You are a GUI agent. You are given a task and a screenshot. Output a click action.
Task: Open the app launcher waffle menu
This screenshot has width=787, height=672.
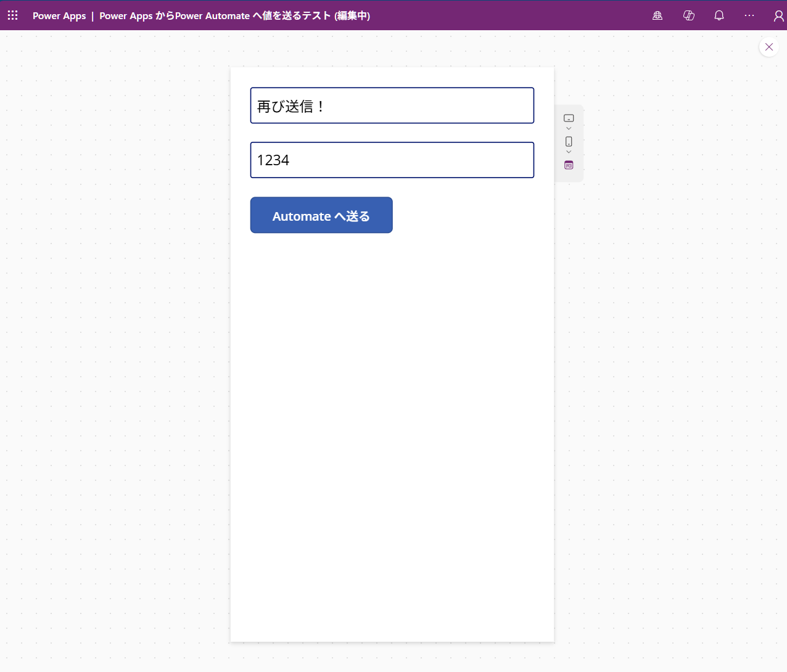click(x=12, y=15)
